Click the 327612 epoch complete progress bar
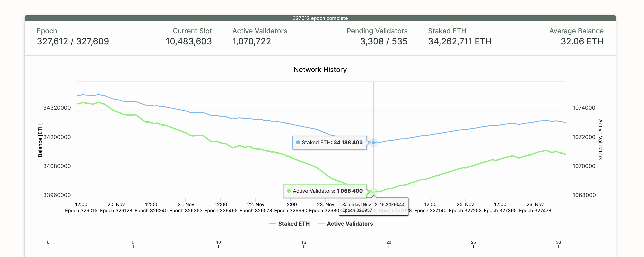 [x=320, y=18]
